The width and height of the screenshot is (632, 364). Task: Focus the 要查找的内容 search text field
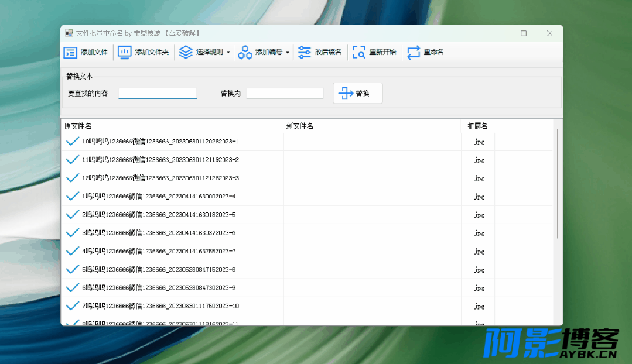158,93
